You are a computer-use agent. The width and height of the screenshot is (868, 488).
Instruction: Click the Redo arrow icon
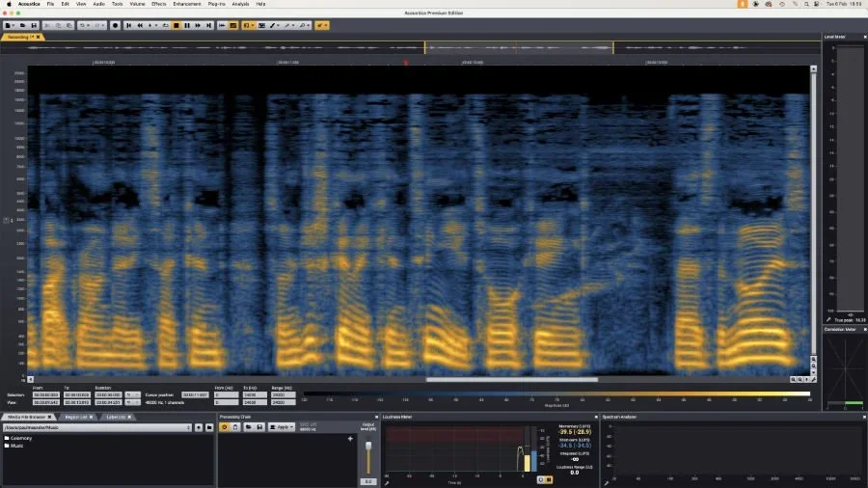pos(96,25)
